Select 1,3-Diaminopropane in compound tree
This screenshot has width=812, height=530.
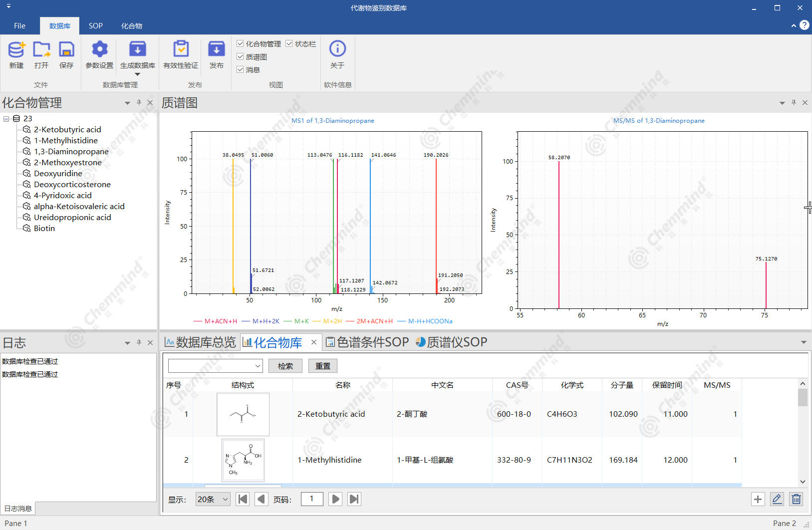pyautogui.click(x=71, y=152)
